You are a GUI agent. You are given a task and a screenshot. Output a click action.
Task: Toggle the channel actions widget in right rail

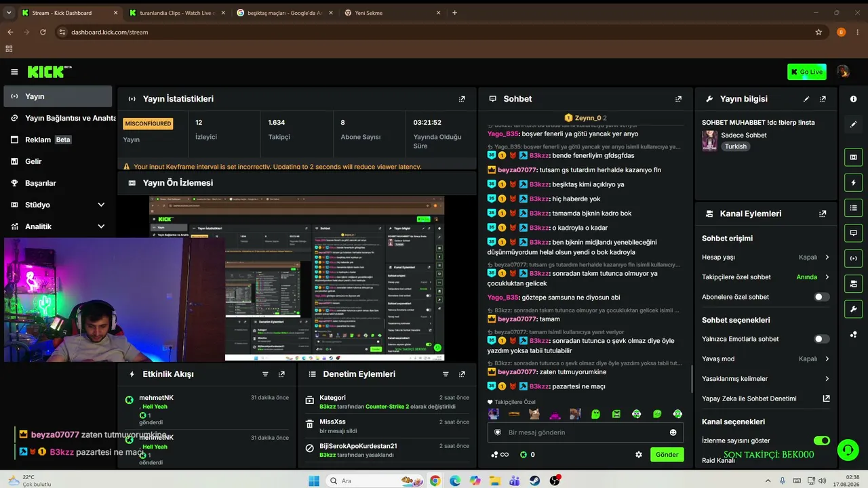tap(853, 283)
